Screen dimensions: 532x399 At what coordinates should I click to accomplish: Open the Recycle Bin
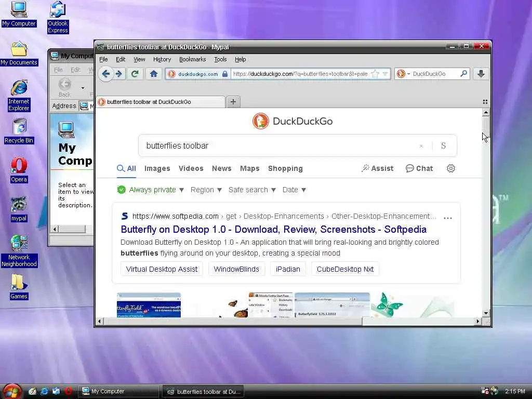click(19, 131)
